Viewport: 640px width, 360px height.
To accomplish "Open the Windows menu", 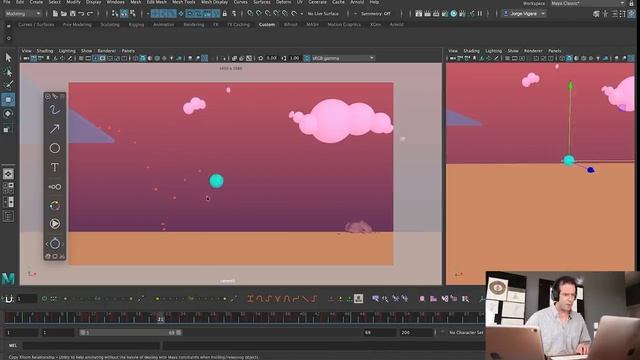I will (116, 2).
